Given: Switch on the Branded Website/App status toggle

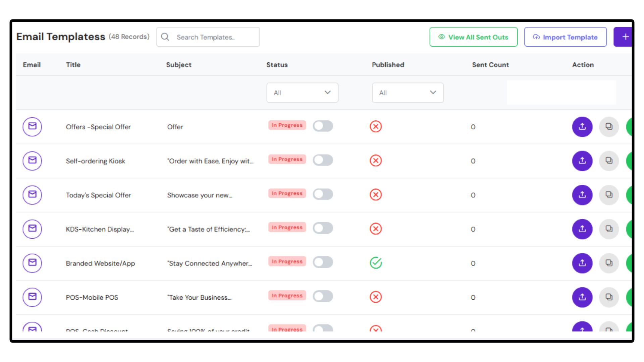Looking at the screenshot, I should (323, 262).
